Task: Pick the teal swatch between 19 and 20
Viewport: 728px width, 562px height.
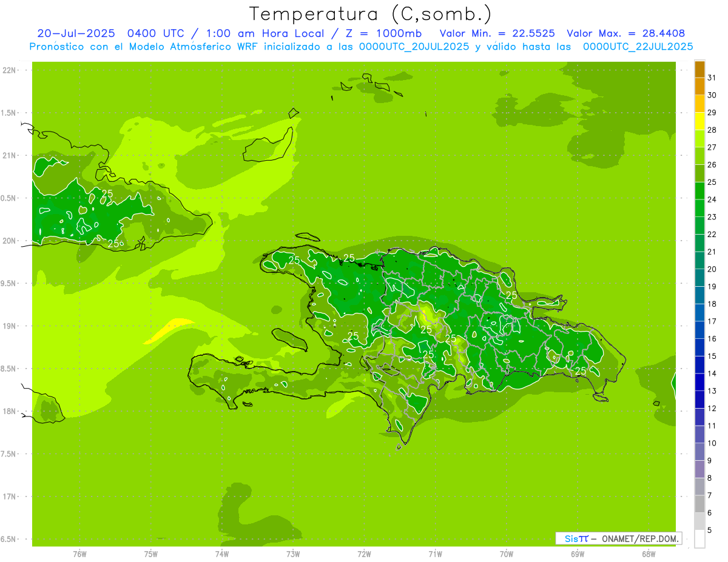Action: point(699,278)
